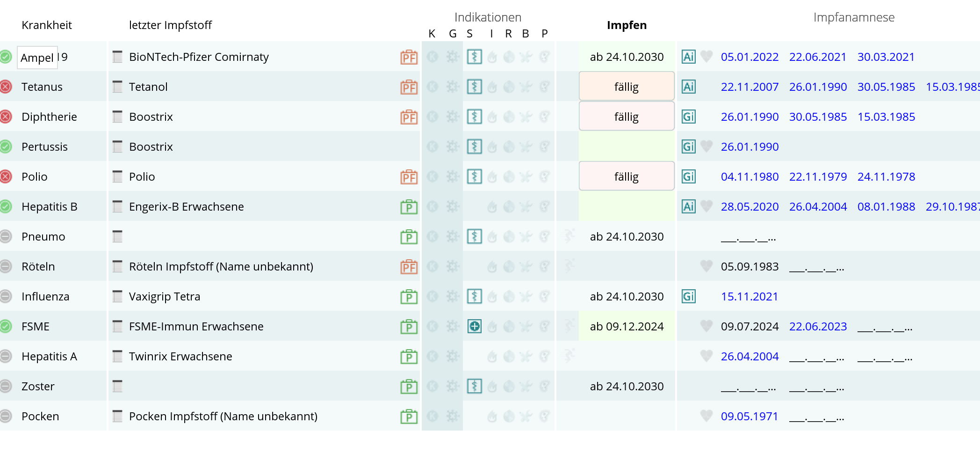
Task: Click the document icon beside Boostrix for Diphtherie
Action: click(x=117, y=117)
